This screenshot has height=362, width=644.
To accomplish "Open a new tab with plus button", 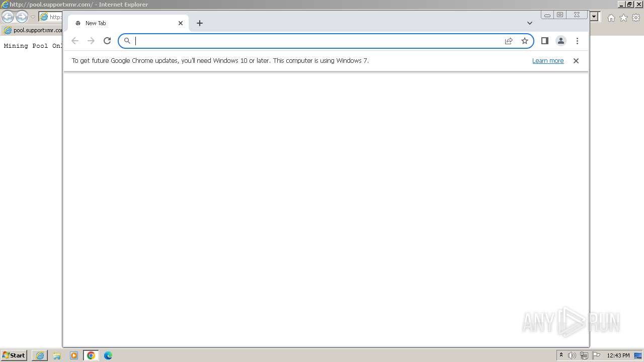I will point(200,23).
